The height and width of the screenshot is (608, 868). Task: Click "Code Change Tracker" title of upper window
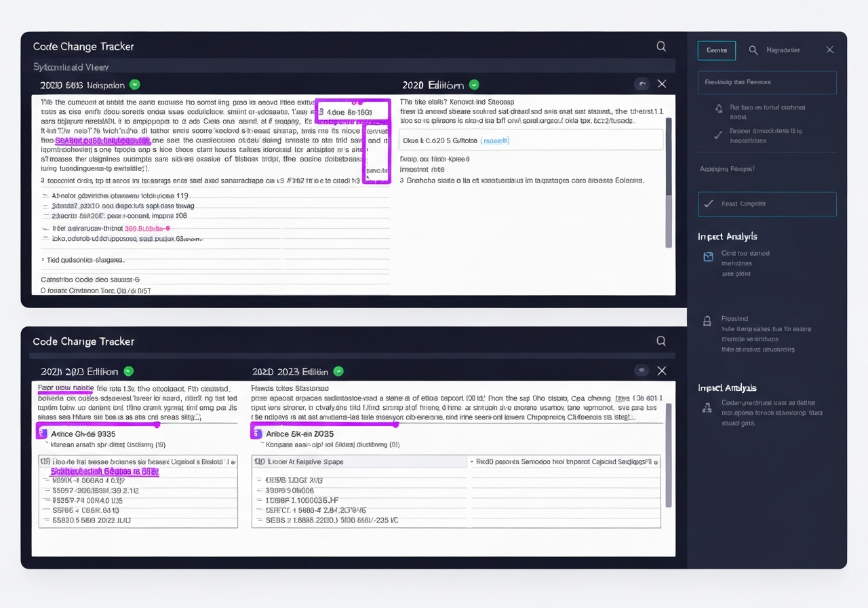(x=83, y=46)
